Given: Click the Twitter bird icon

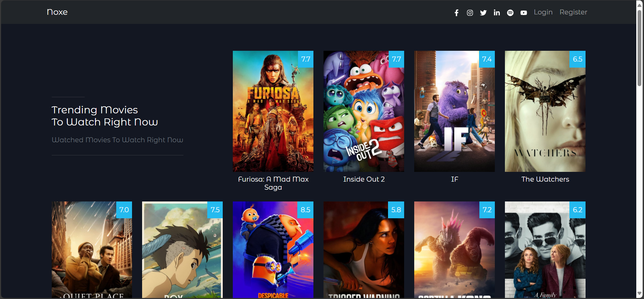Looking at the screenshot, I should (x=483, y=13).
